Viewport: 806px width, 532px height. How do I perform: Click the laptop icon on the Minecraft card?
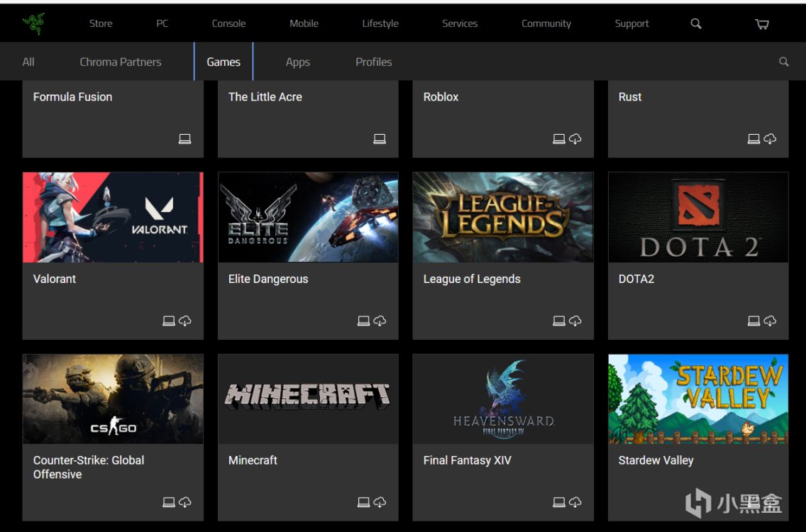363,502
